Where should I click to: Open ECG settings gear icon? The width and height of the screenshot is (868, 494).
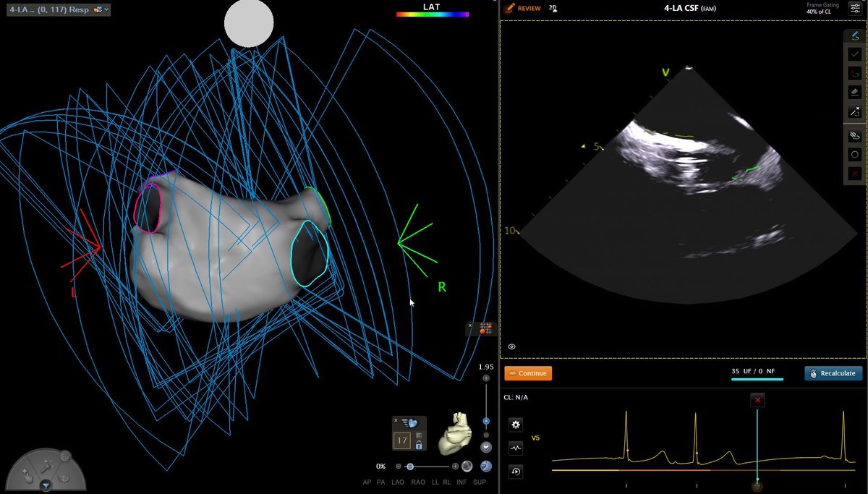tap(516, 425)
